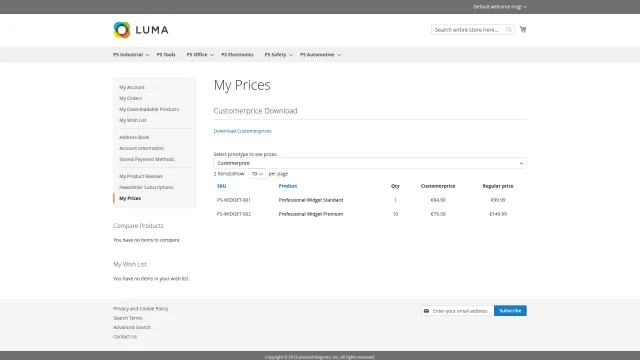Open Account Information
This screenshot has width=640, height=360.
pos(141,149)
